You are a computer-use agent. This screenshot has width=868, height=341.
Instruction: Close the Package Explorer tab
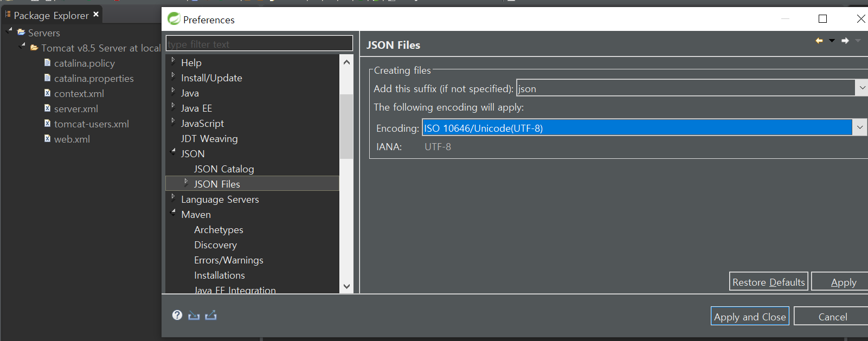[96, 14]
